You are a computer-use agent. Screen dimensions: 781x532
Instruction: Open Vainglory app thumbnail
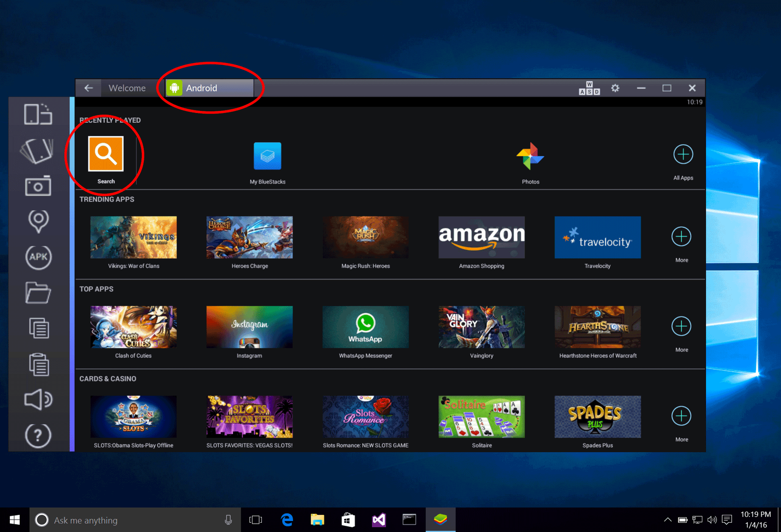click(x=482, y=327)
